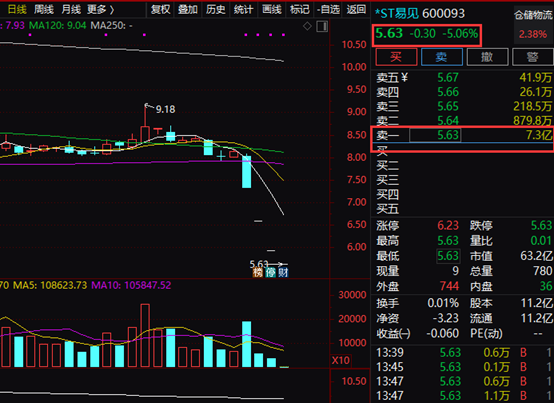Screen dimensions: 554x403
Task: Click the 撤 cancel order button
Action: click(x=487, y=57)
